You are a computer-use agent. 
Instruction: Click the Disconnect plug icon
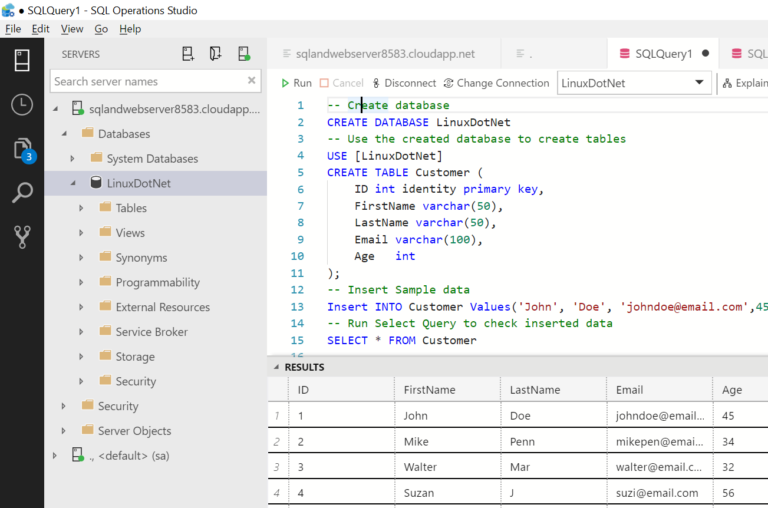pos(376,83)
